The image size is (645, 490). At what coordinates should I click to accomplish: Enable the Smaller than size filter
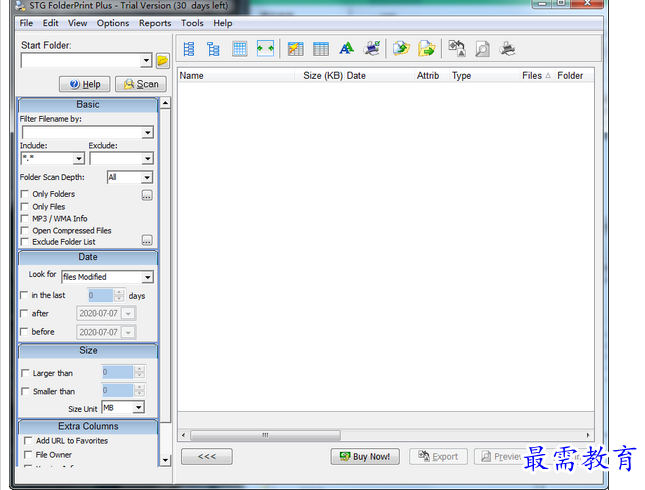click(25, 391)
